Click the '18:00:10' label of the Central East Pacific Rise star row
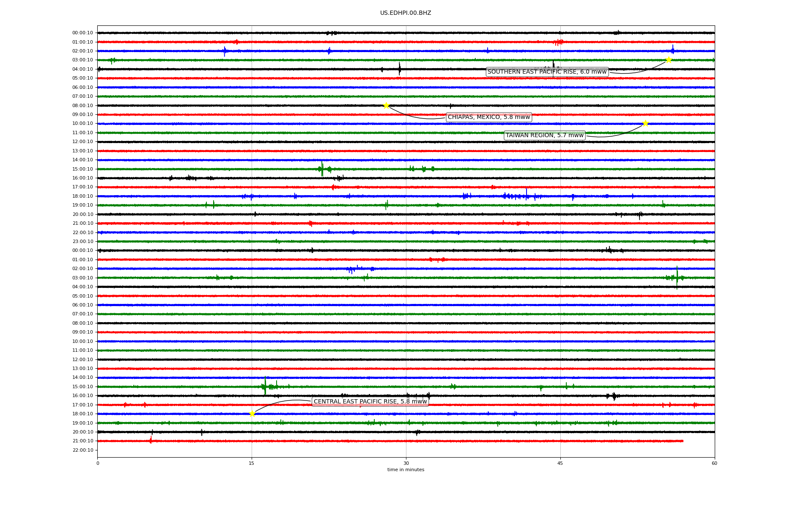 click(83, 414)
